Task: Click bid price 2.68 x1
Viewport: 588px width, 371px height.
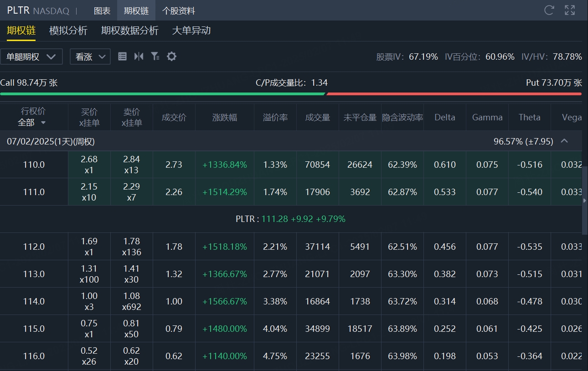Action: [89, 165]
